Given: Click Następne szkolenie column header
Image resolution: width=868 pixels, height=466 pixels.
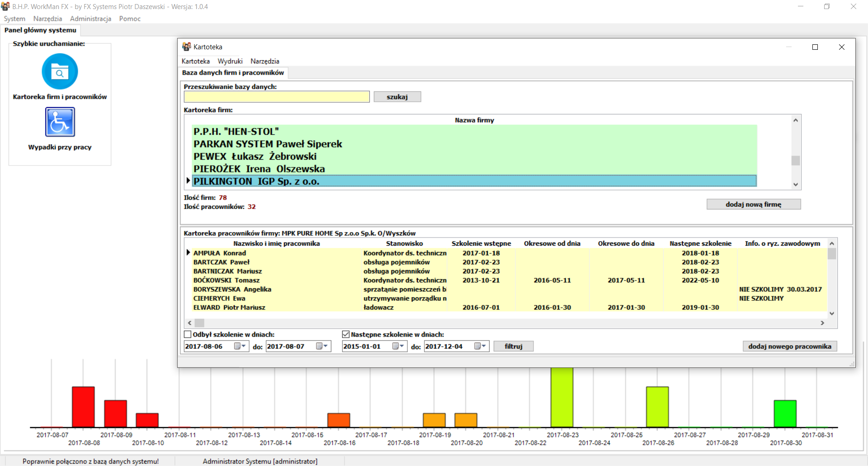Looking at the screenshot, I should click(x=700, y=243).
